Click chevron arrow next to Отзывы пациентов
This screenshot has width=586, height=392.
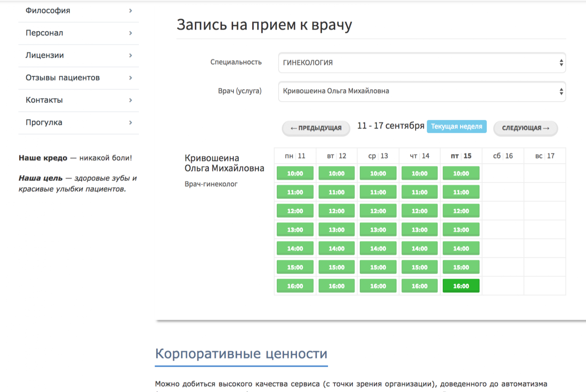[x=131, y=78]
